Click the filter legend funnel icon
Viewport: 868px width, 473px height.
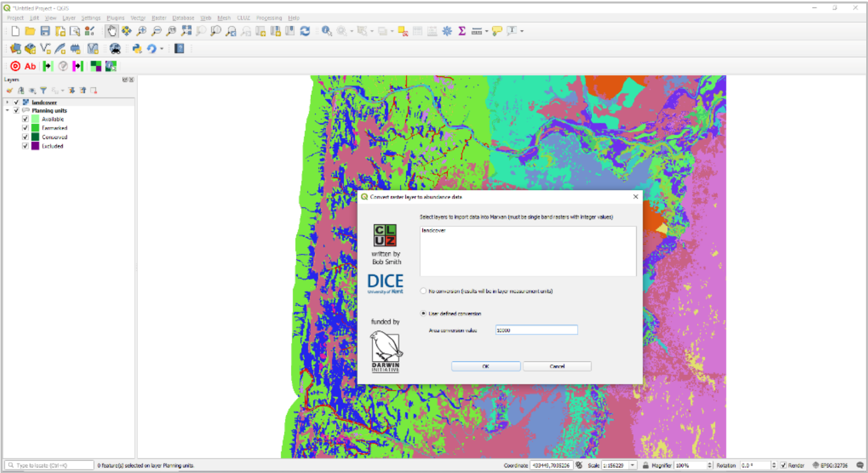(x=43, y=91)
